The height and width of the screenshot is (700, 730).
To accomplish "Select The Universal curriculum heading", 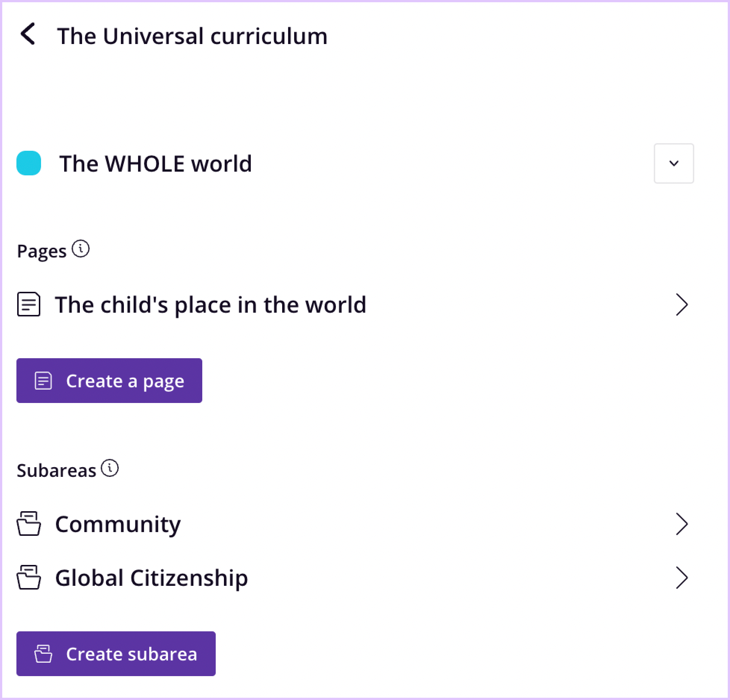I will [193, 36].
